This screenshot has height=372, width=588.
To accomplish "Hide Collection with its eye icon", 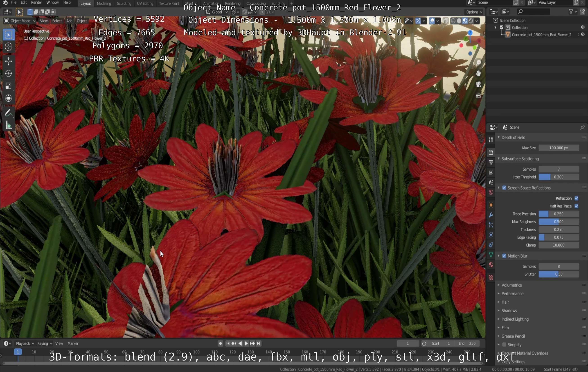I will coord(583,27).
